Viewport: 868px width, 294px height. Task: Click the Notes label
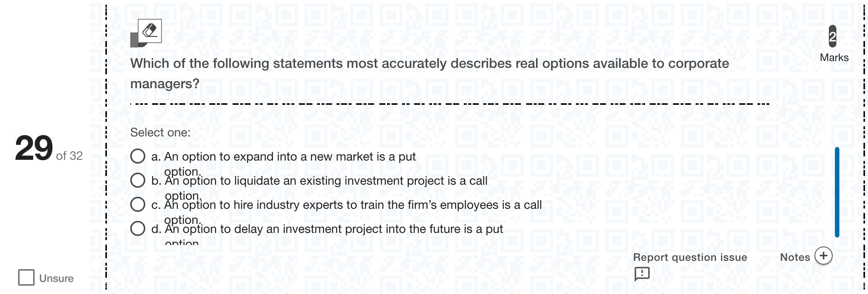(795, 257)
